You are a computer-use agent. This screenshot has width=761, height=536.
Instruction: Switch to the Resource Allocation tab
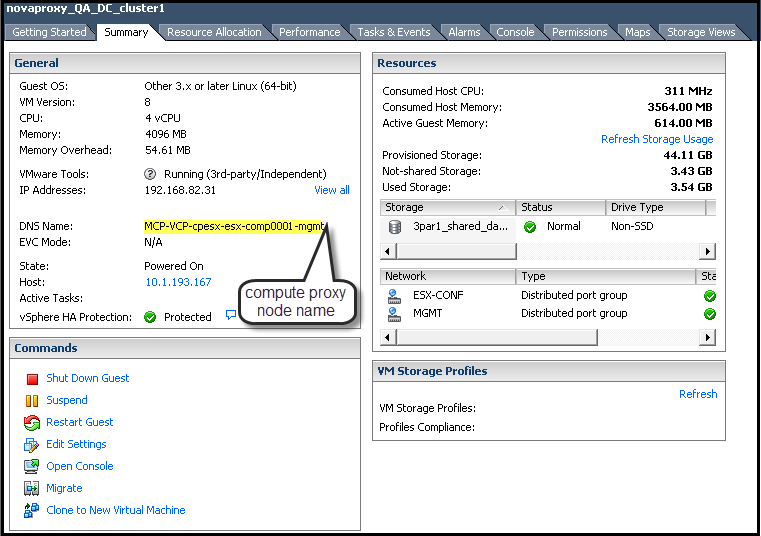pos(214,32)
